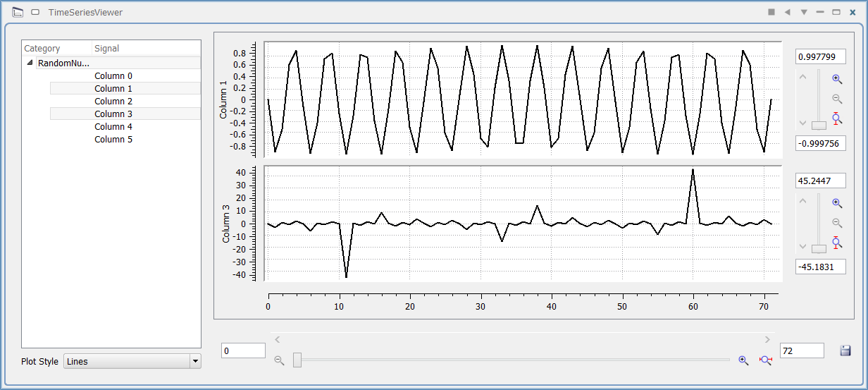Click the Column 1 plot y-axis label

pos(224,99)
